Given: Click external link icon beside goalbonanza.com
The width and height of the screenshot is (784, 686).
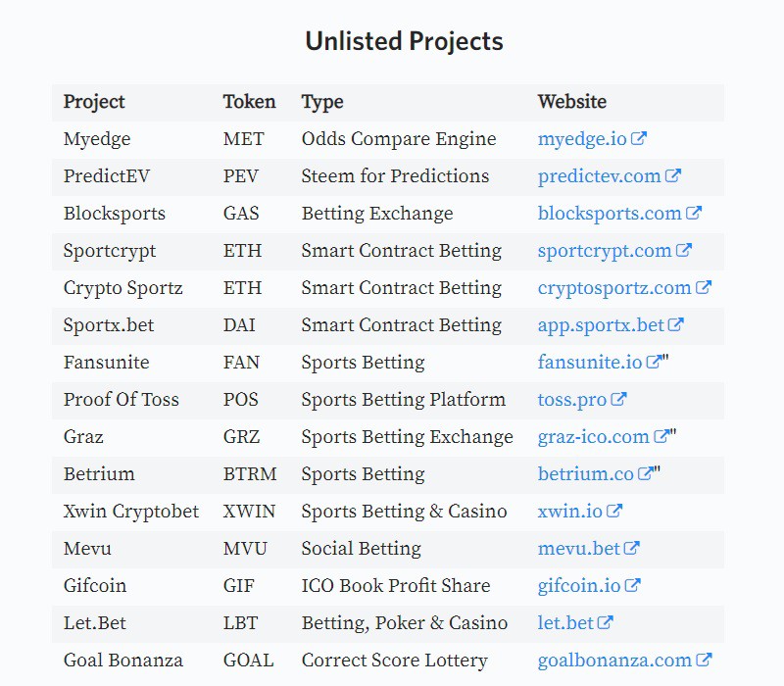Looking at the screenshot, I should [x=704, y=660].
